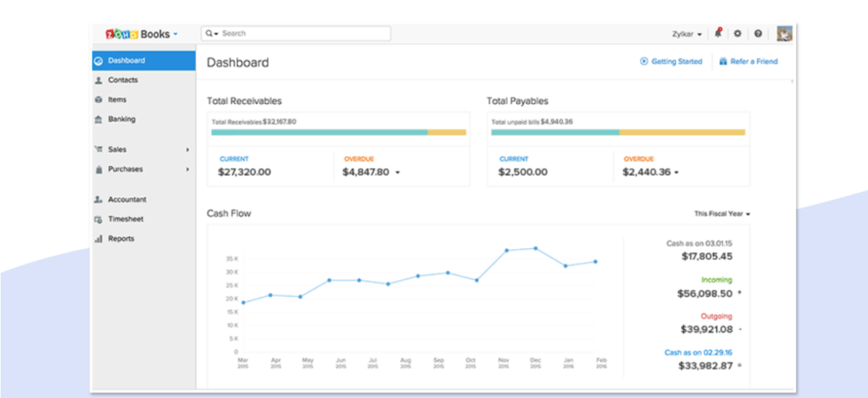Expand the Purchases submenu arrow

coord(187,169)
